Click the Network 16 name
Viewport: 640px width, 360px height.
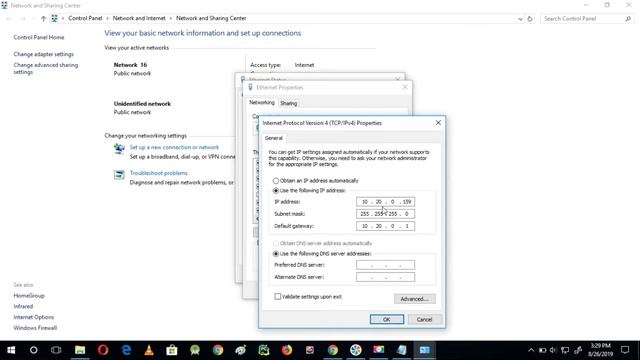[130, 64]
